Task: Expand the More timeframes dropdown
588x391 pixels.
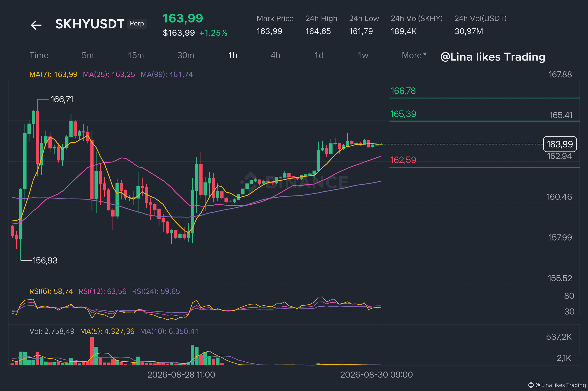Action: [414, 55]
